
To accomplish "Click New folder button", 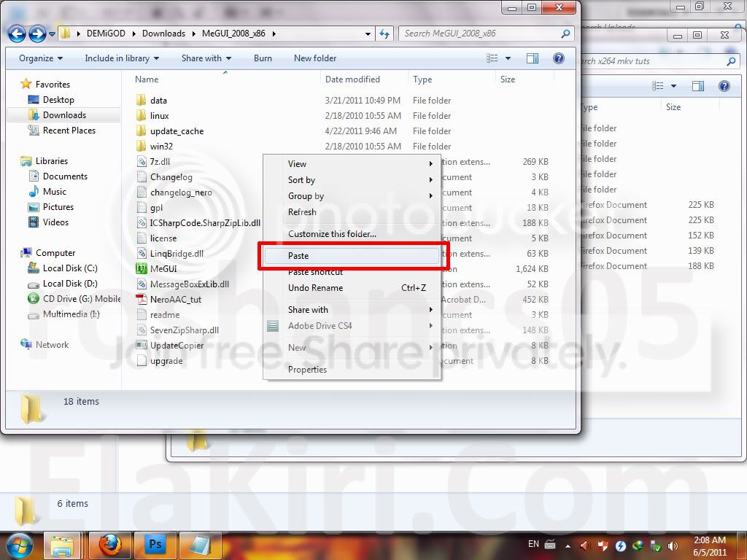I will 315,58.
